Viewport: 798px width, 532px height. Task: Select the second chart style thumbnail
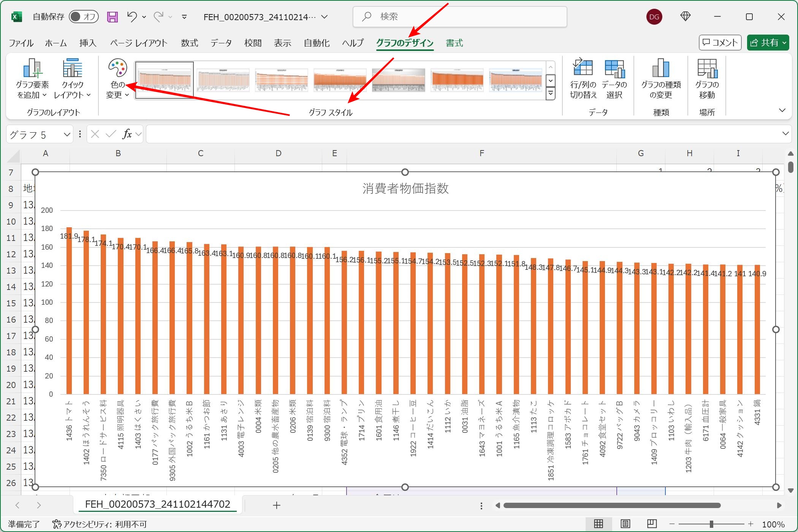pos(223,80)
